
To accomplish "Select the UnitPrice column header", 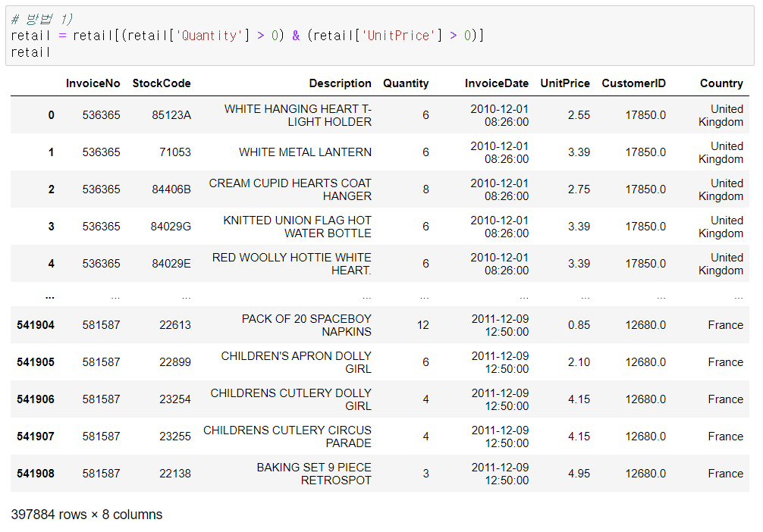I will pyautogui.click(x=565, y=83).
